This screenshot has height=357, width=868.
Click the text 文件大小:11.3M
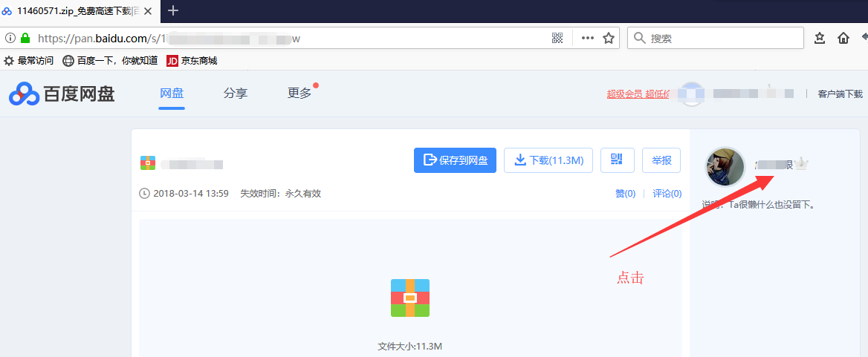pos(409,347)
